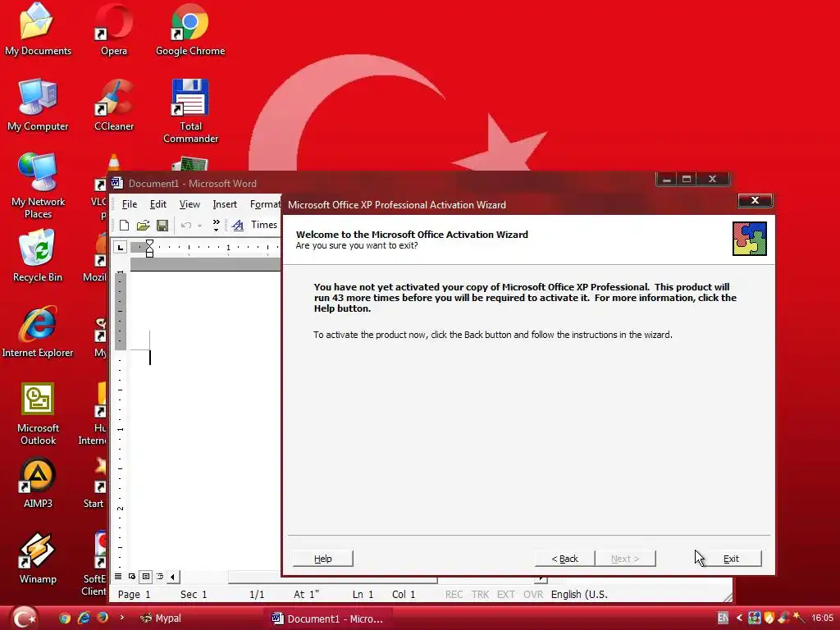Select the Recycle Bin icon
The height and width of the screenshot is (630, 840).
38,256
